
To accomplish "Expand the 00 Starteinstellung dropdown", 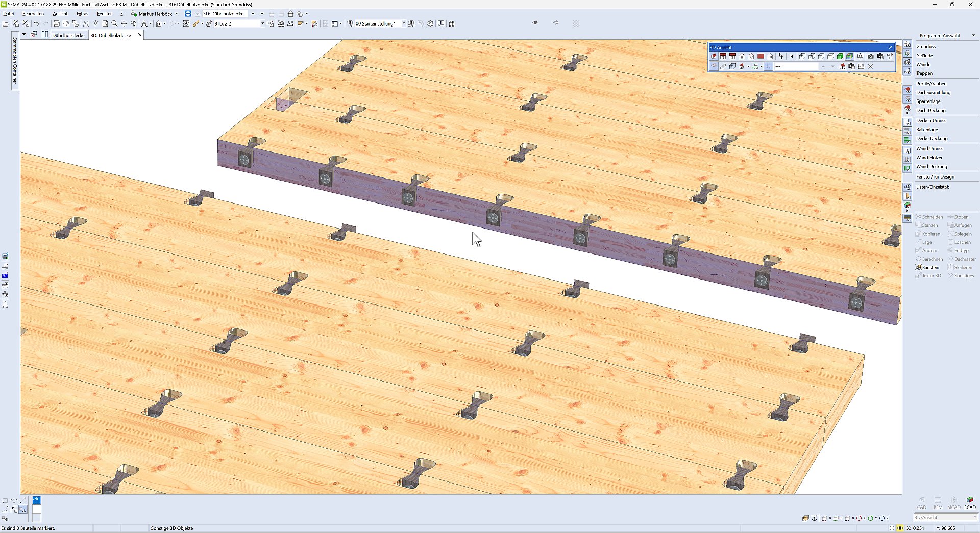I will (x=403, y=23).
